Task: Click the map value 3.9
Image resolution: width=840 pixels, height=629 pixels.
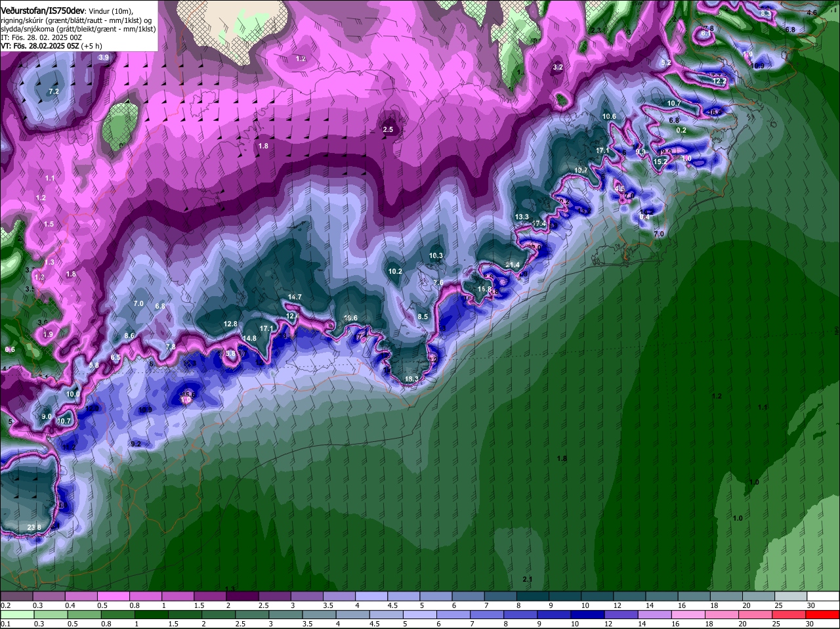Action: coord(104,58)
